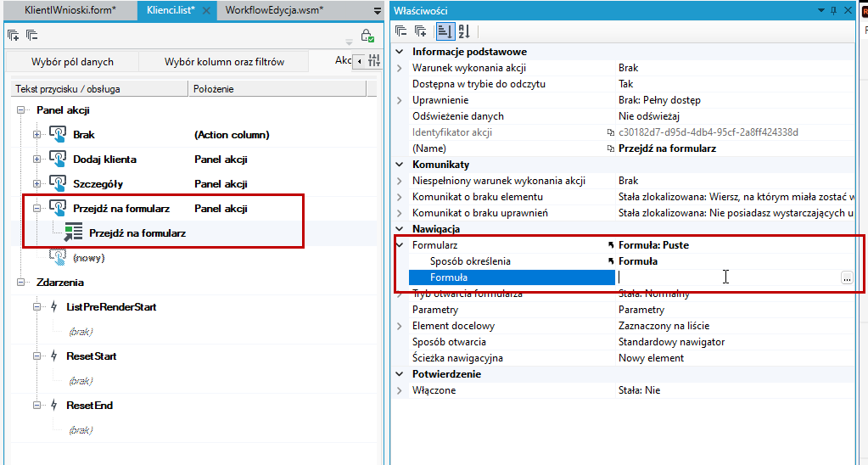
Task: Click the left arrow to scroll the editor tabs
Action: pyautogui.click(x=360, y=61)
